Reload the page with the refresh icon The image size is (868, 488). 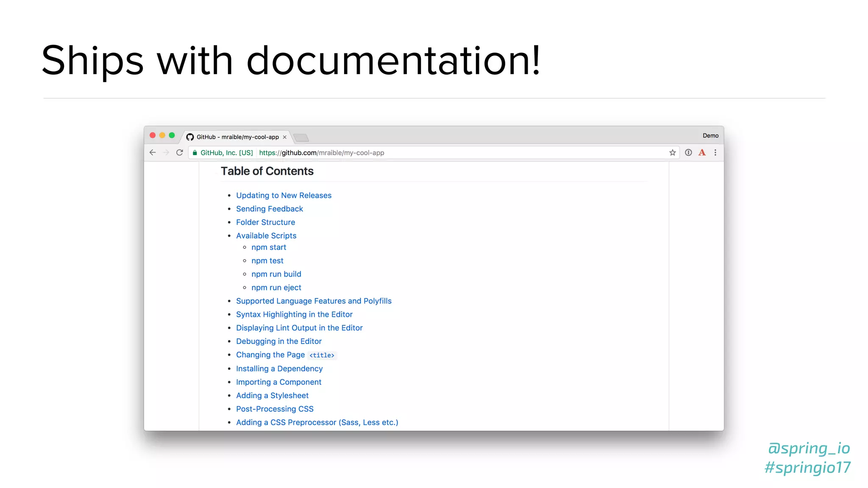(x=180, y=152)
